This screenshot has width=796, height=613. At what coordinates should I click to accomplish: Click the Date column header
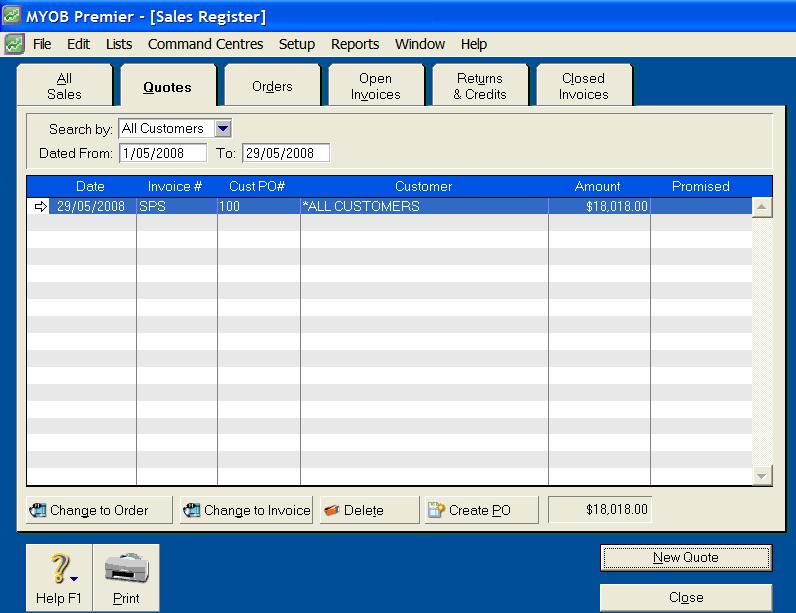(x=90, y=186)
